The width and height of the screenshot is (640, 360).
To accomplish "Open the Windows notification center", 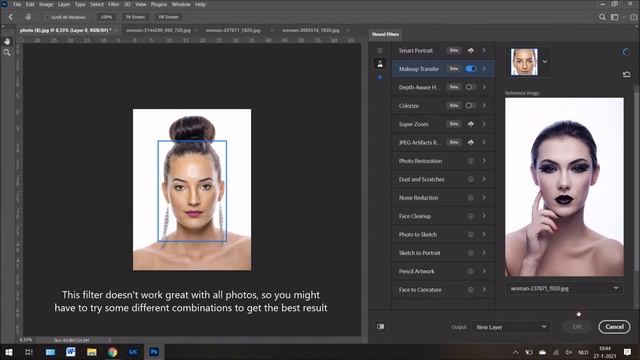I will point(627,352).
